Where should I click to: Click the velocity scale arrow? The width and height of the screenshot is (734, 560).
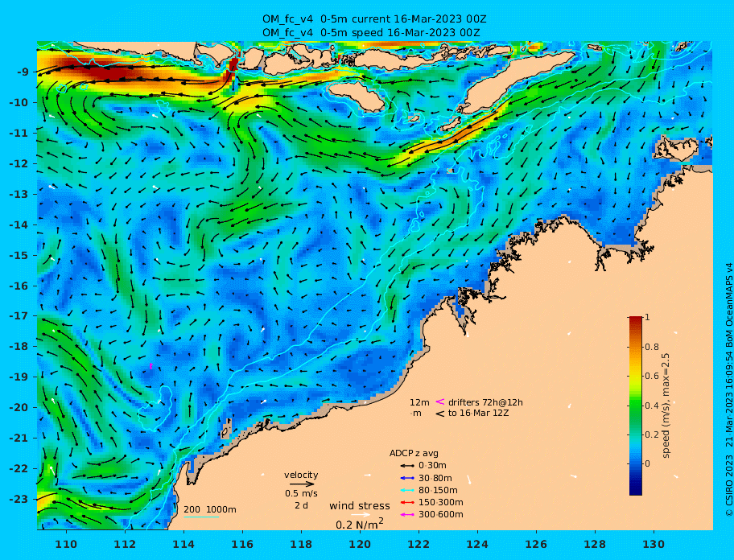302,484
